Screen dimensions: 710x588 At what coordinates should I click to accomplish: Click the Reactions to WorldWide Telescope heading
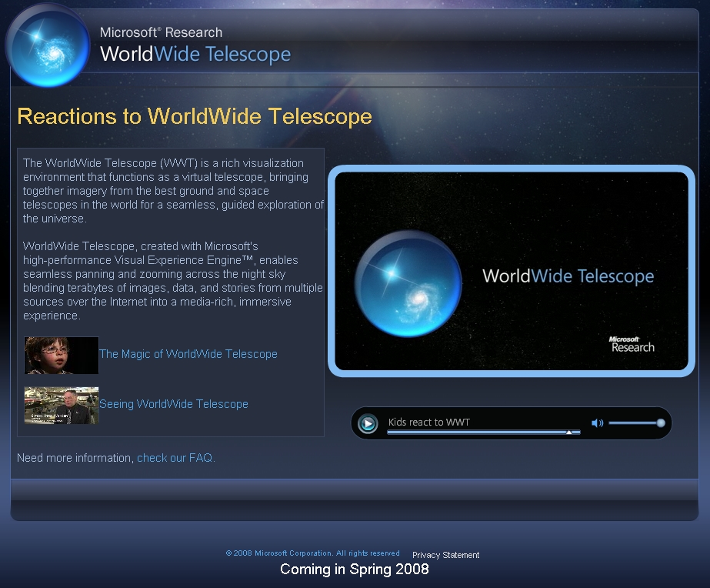point(195,116)
